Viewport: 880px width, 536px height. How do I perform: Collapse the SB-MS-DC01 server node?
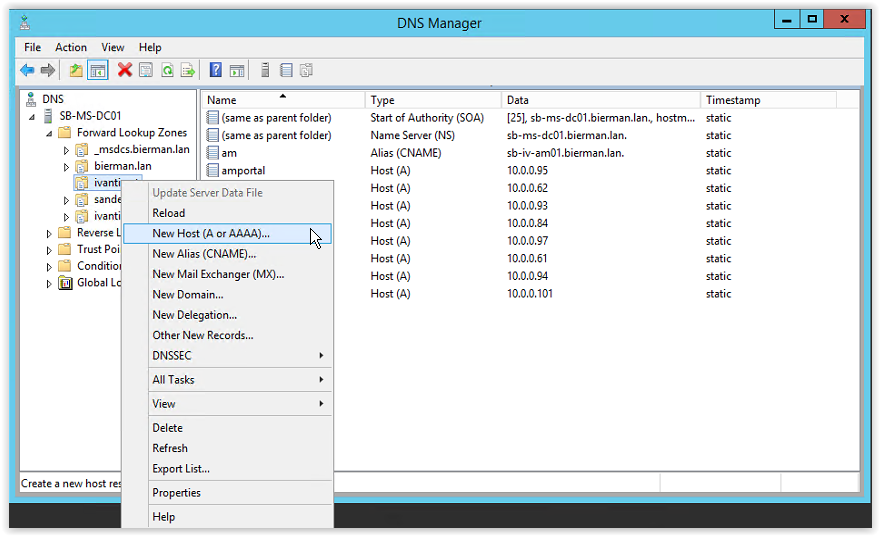(x=33, y=117)
